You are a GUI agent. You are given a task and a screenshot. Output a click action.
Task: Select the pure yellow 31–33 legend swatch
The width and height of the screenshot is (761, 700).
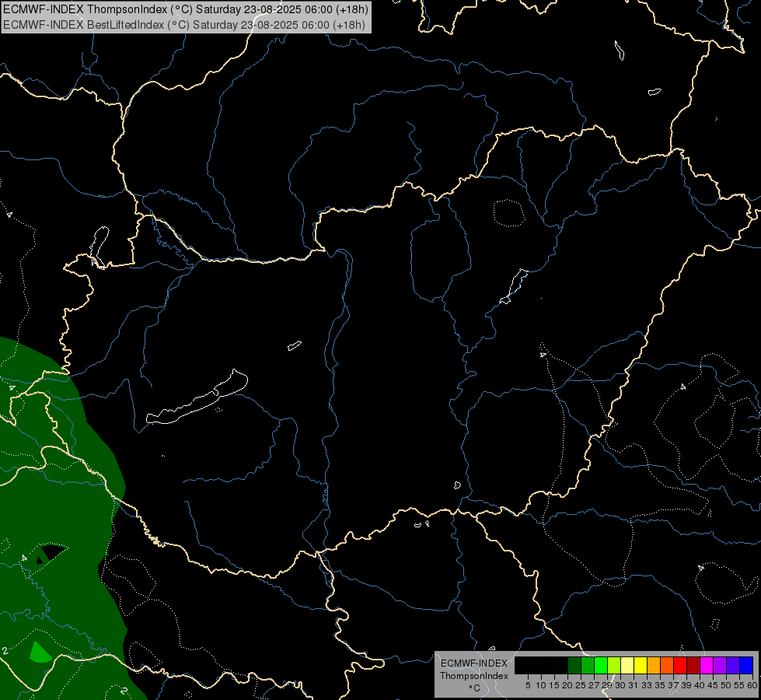tap(641, 665)
